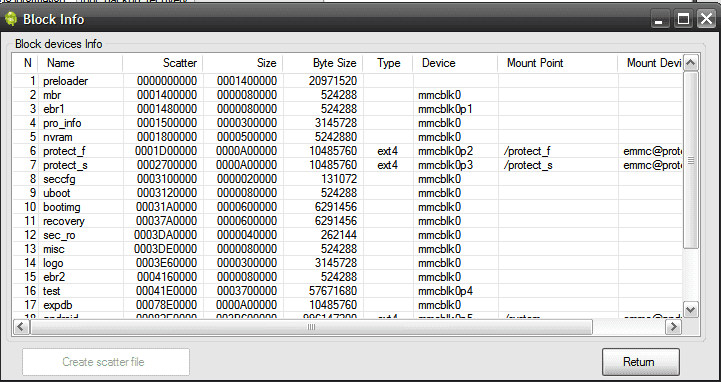The height and width of the screenshot is (382, 721).
Task: Select the recovery partition row
Action: click(x=347, y=221)
